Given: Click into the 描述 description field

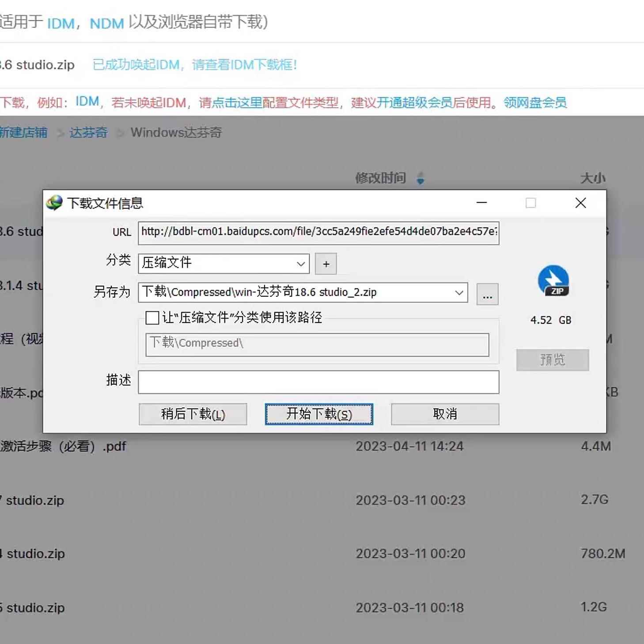Looking at the screenshot, I should 318,382.
